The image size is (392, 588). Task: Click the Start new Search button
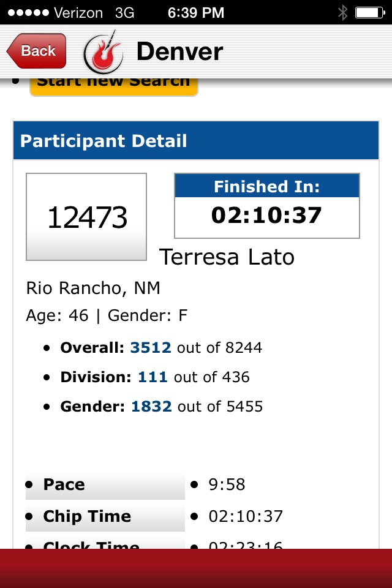[x=113, y=85]
